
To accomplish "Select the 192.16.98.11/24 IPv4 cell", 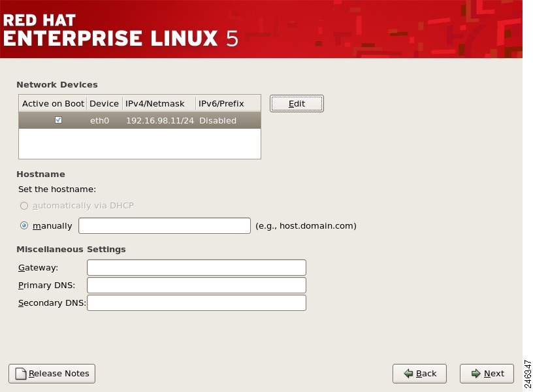I will (x=160, y=120).
